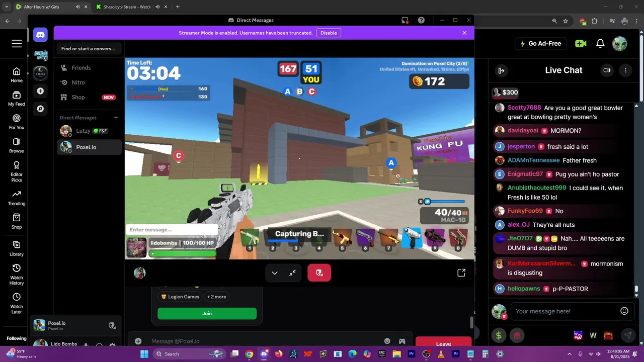Image resolution: width=644 pixels, height=362 pixels.
Task: Add a server with the plus icon
Action: point(40,91)
